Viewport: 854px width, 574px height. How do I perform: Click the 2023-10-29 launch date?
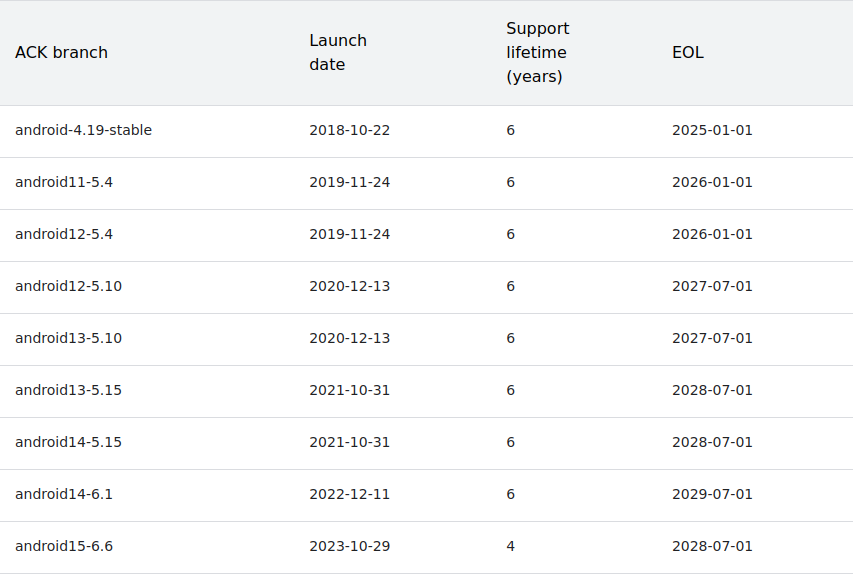point(349,546)
